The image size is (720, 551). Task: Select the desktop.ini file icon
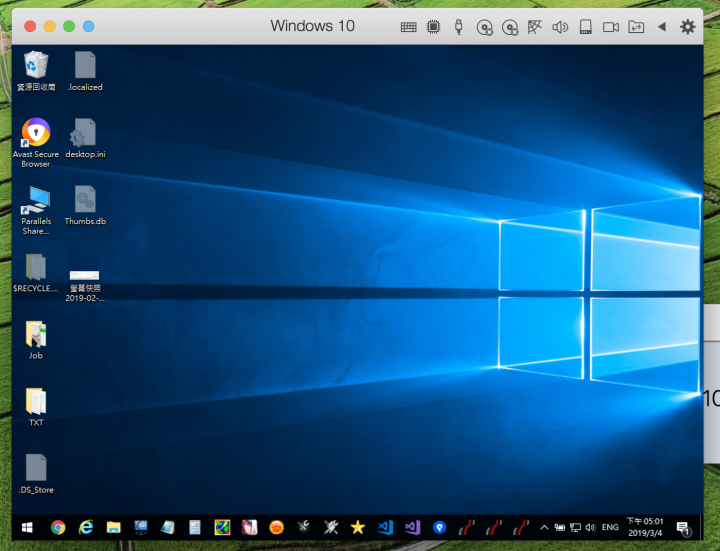coord(85,138)
